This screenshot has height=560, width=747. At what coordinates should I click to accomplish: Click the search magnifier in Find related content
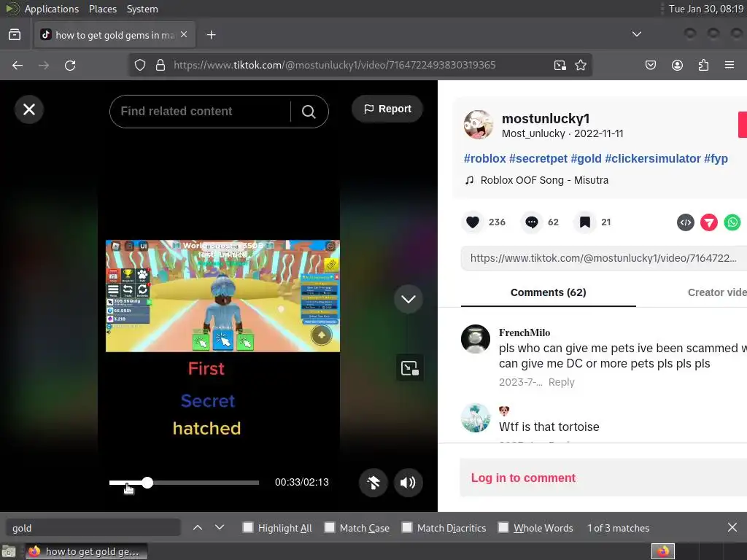[x=309, y=112]
